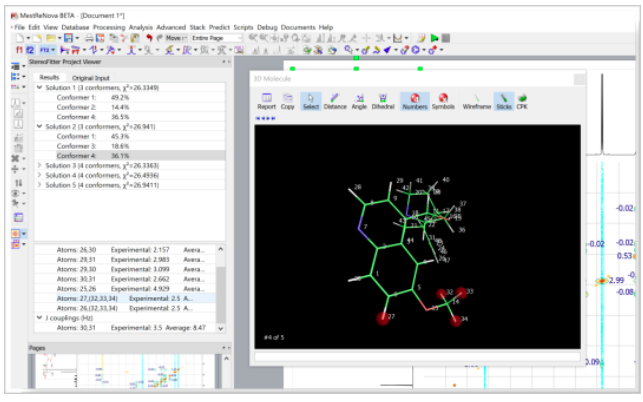Screen dimensions: 643x402
Task: Choose the Distance measurement tool
Action: pos(335,101)
